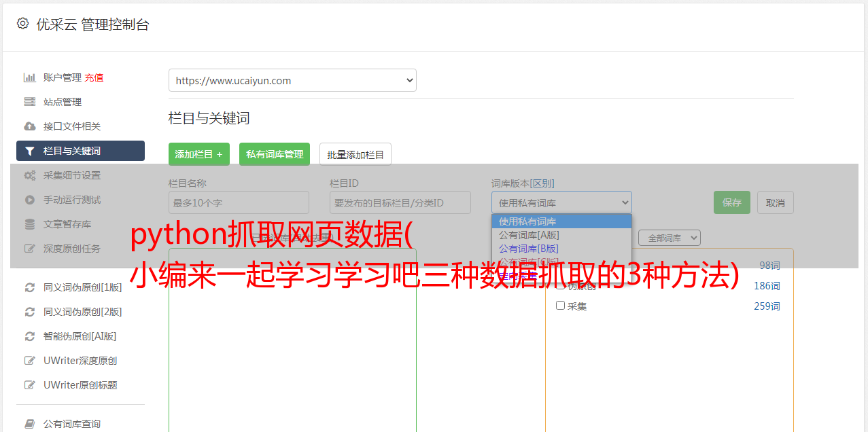This screenshot has height=432, width=868.
Task: Click the database icon for 文章暂存库
Action: (x=30, y=224)
